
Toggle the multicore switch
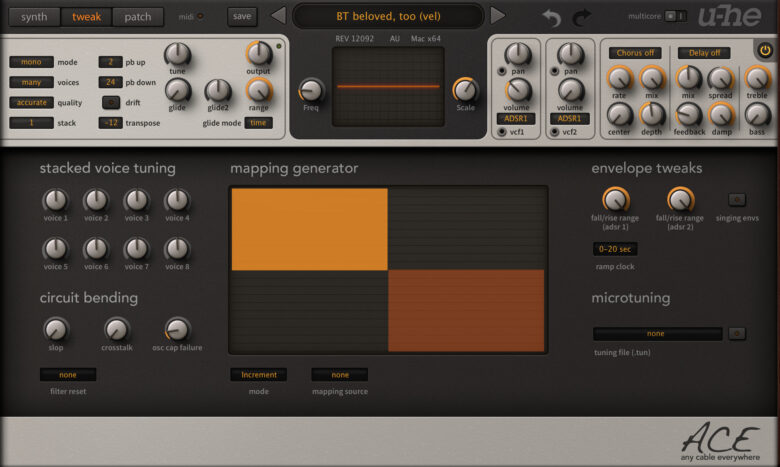click(x=676, y=16)
